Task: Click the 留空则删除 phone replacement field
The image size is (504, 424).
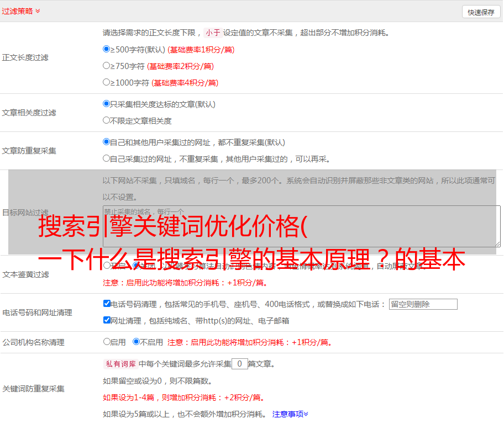Action: click(423, 304)
